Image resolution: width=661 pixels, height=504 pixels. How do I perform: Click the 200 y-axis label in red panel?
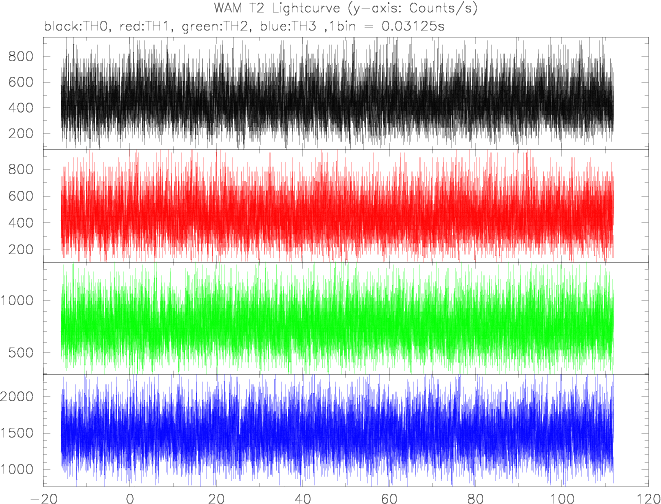(x=21, y=249)
